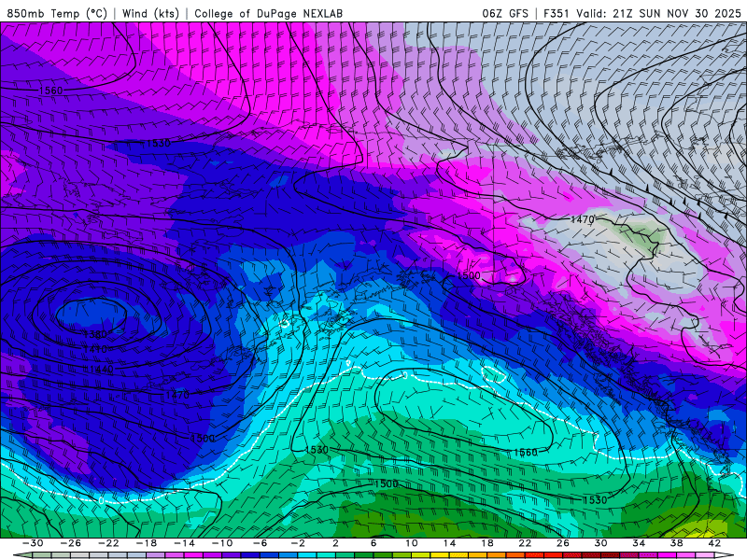Click the 38 color scale label
The height and width of the screenshot is (560, 747).
click(x=676, y=543)
